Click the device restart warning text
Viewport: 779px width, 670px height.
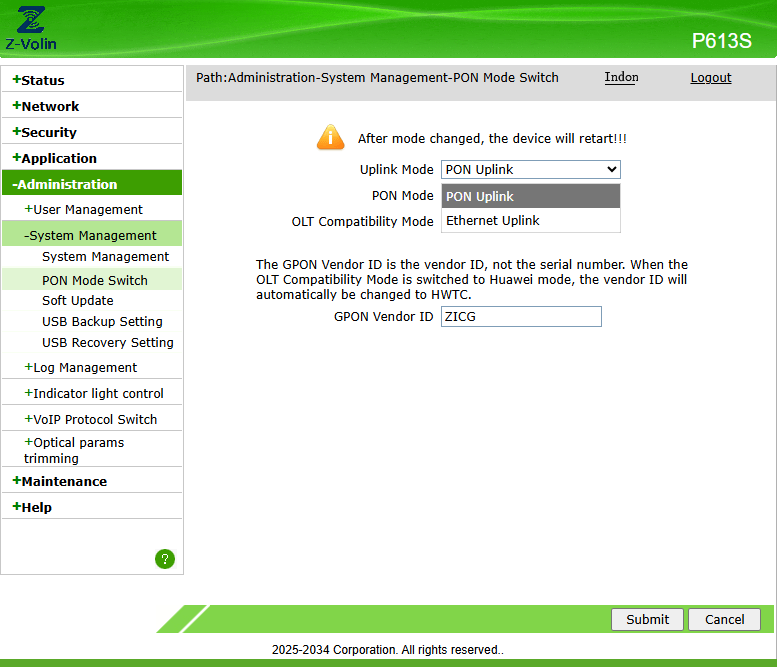tap(492, 138)
